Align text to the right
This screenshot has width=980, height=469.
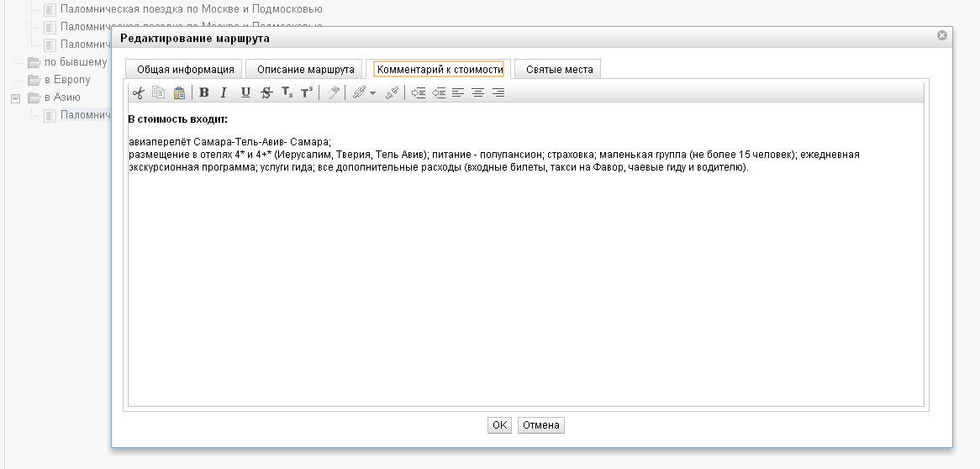[x=498, y=93]
